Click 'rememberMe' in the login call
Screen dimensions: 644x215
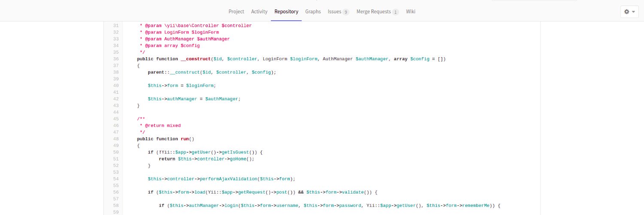(476, 206)
